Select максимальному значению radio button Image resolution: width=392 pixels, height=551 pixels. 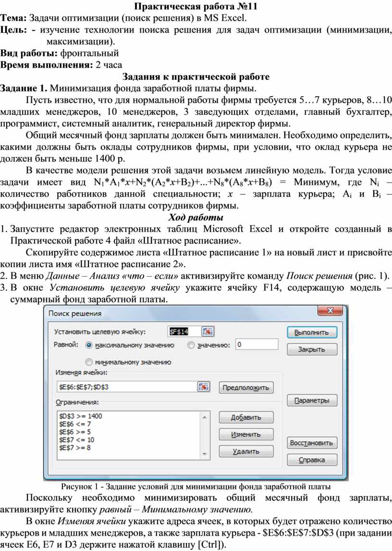(89, 345)
